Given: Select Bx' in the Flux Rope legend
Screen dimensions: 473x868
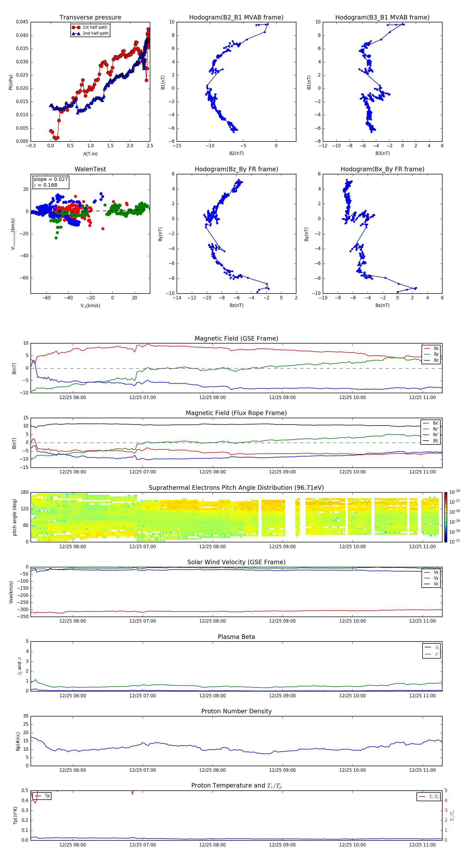Looking at the screenshot, I should pyautogui.click(x=431, y=423).
